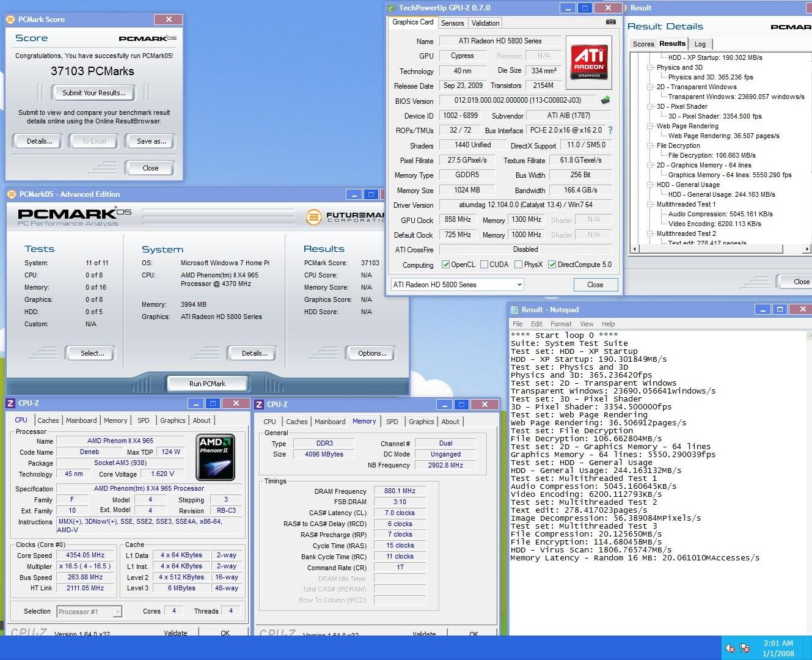
Task: Click the NB Frequency value 2902.8 MHz
Action: click(x=445, y=465)
